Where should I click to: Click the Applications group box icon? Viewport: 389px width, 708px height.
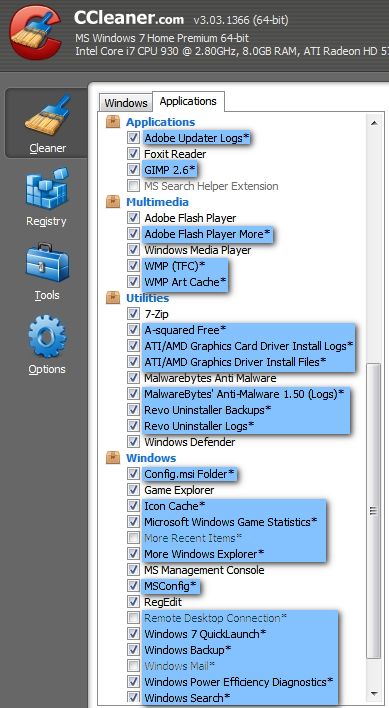coord(113,121)
